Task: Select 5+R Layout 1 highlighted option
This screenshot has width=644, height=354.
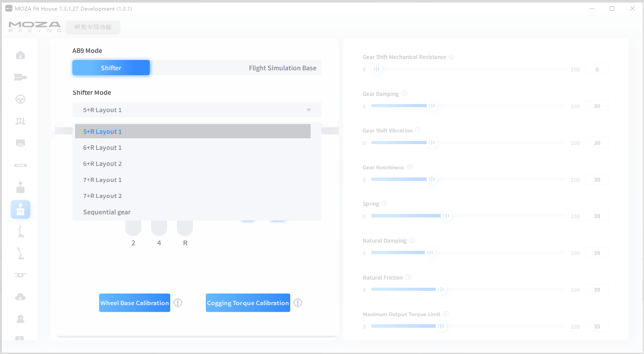Action: 103,132
